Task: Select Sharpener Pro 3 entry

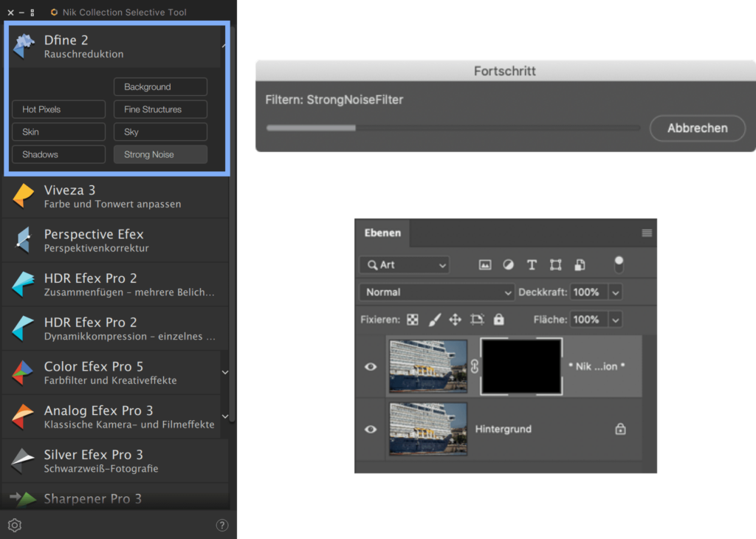Action: point(115,498)
